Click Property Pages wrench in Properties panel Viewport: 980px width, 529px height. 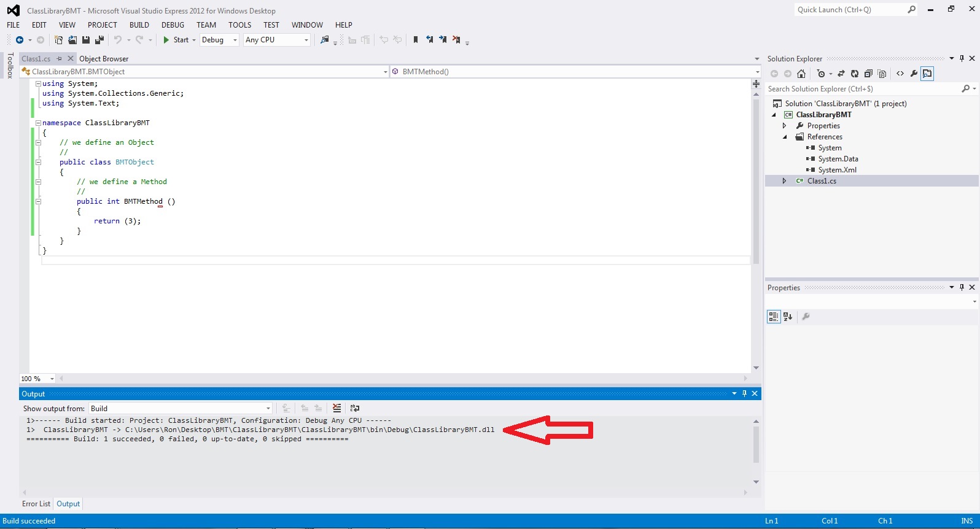(806, 317)
